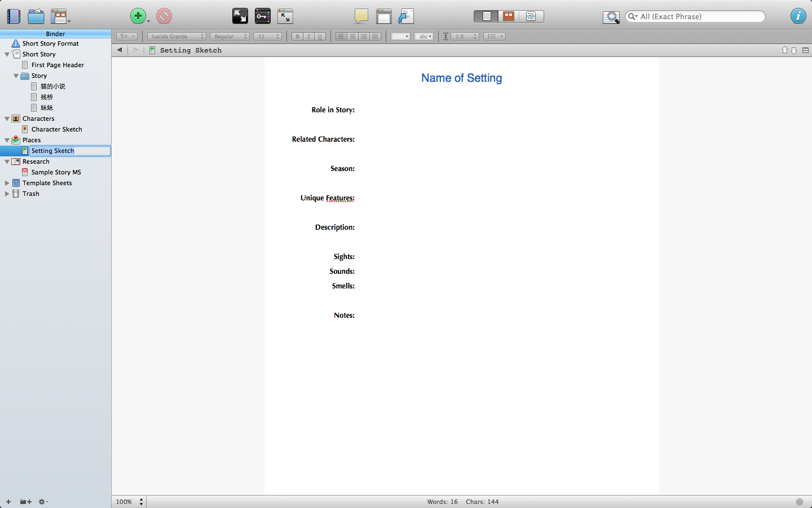Viewport: 812px width, 508px height.
Task: Open the View layout toolbar icon
Action: point(59,16)
